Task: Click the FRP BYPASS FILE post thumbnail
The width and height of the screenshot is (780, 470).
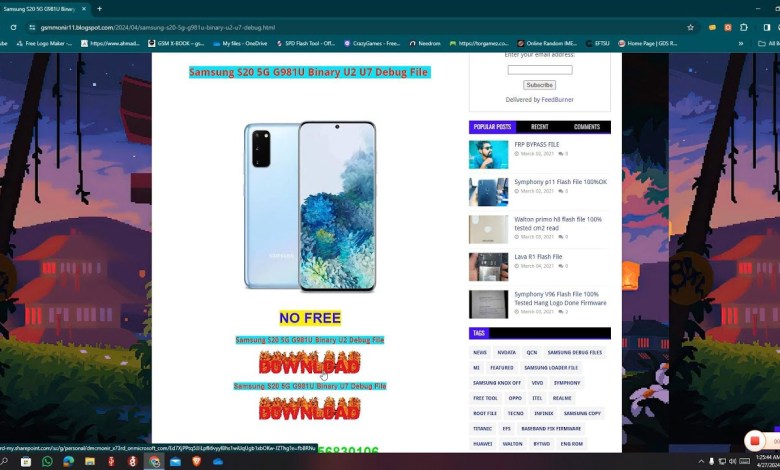Action: tap(488, 155)
